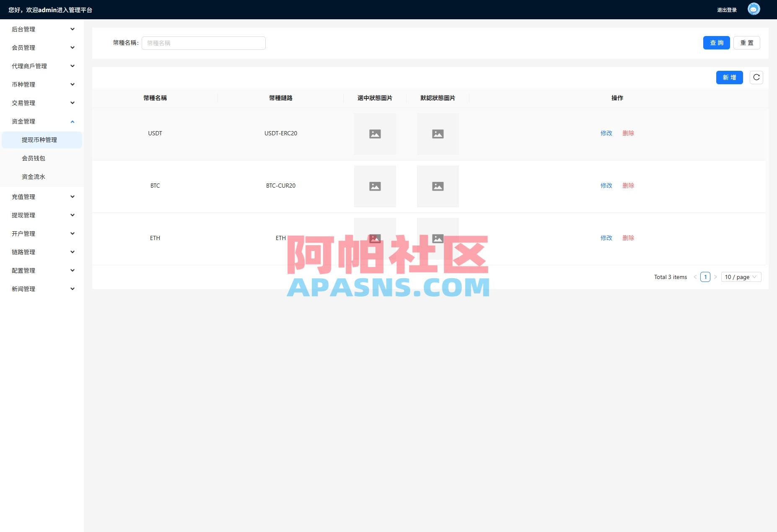Click the 重置 reset button
The image size is (777, 532).
tap(747, 43)
